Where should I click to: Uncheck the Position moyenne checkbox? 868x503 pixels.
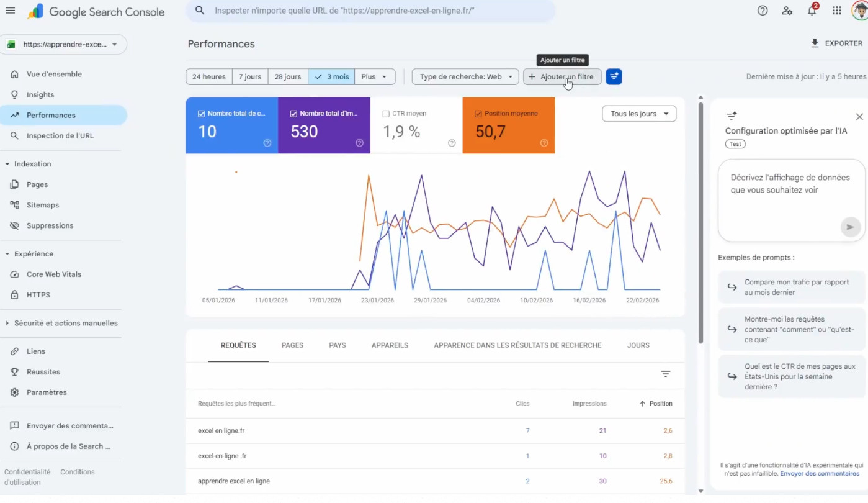(x=478, y=114)
